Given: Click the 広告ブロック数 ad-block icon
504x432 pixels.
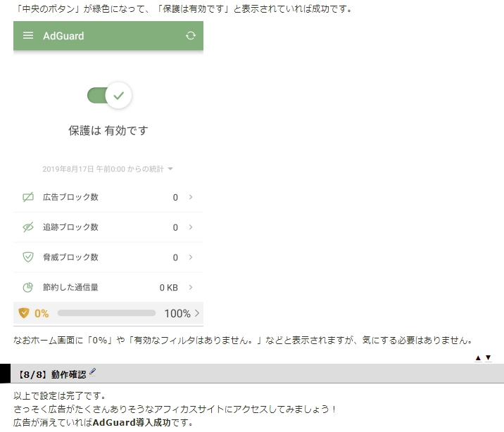Looking at the screenshot, I should pos(28,197).
